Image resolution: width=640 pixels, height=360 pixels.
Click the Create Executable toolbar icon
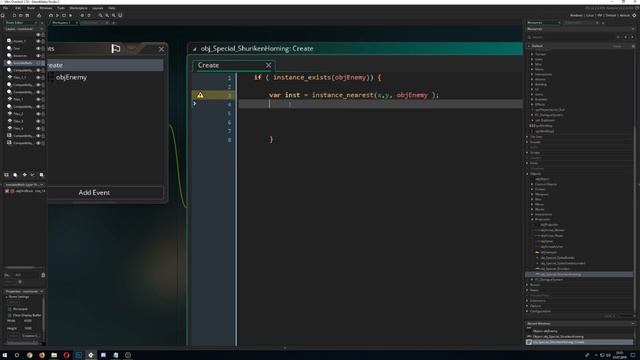click(x=39, y=16)
